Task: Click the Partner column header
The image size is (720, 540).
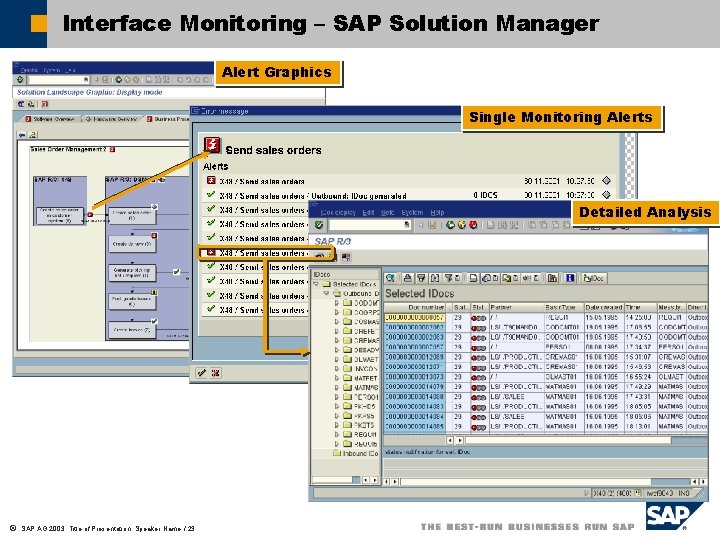Action: tap(516, 307)
